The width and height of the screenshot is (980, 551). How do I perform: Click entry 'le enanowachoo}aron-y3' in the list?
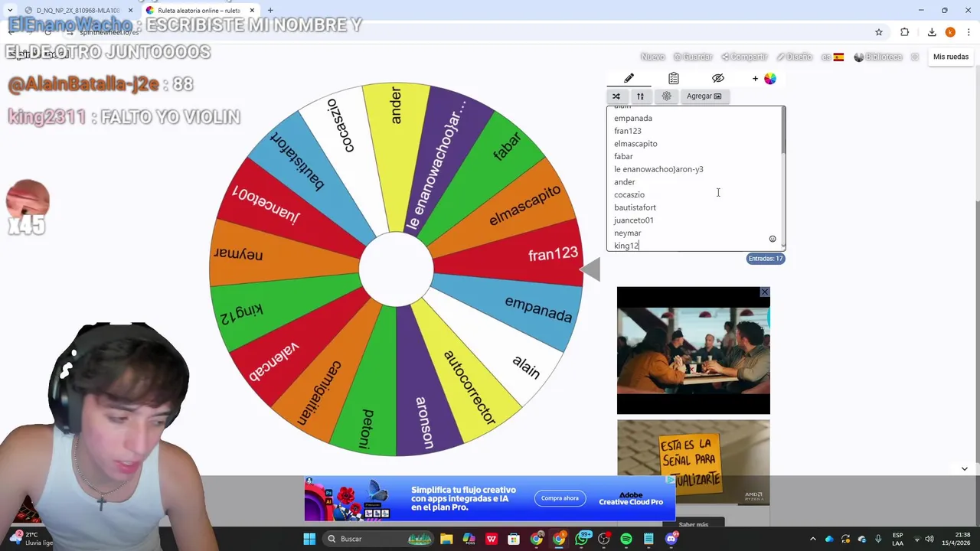pyautogui.click(x=658, y=169)
